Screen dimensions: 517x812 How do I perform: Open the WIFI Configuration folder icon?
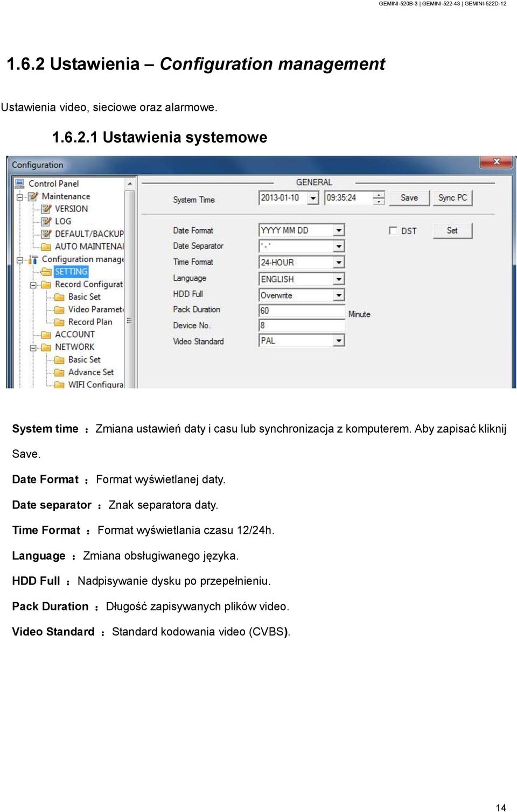tap(59, 384)
